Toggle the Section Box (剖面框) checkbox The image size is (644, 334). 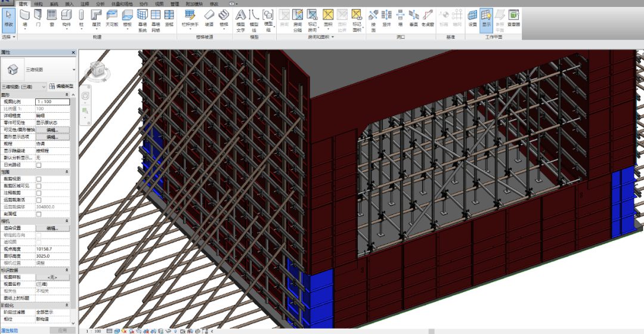[x=39, y=214]
